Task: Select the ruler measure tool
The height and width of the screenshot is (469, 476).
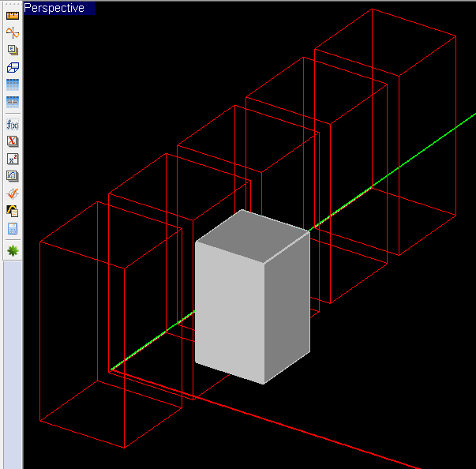Action: pos(13,14)
